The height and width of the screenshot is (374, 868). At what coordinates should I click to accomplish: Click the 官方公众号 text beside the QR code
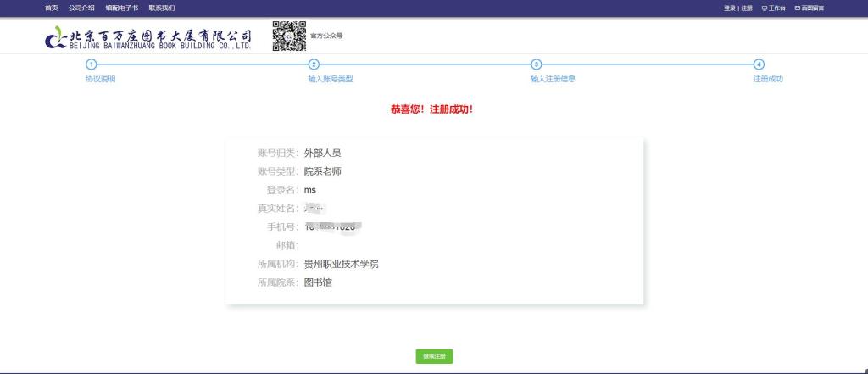tap(326, 36)
